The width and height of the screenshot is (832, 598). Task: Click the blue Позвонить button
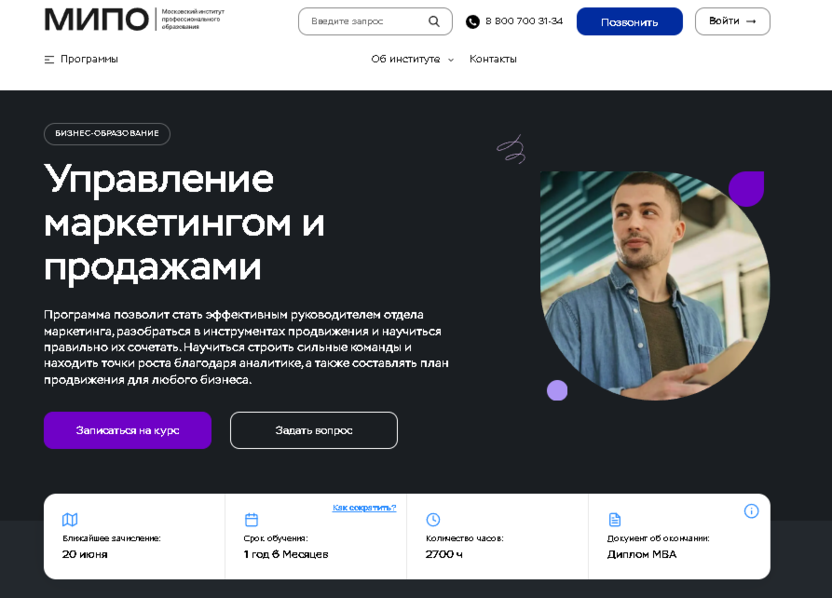coord(629,22)
